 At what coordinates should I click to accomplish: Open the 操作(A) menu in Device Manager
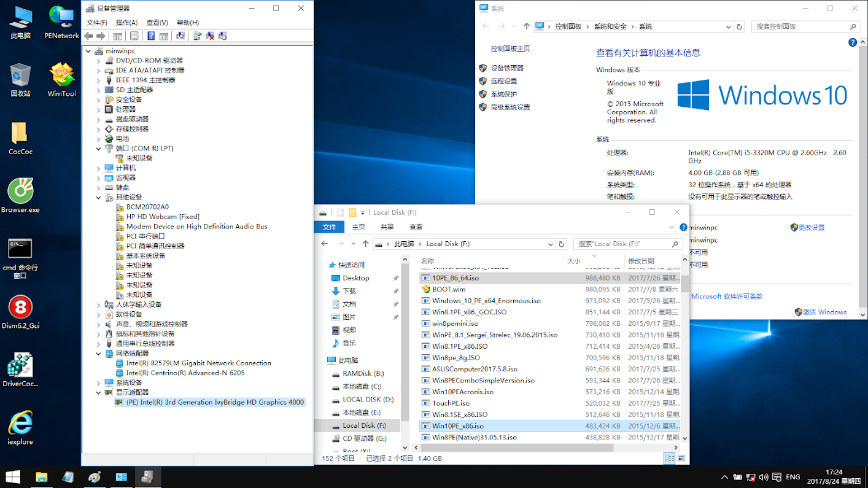[126, 23]
